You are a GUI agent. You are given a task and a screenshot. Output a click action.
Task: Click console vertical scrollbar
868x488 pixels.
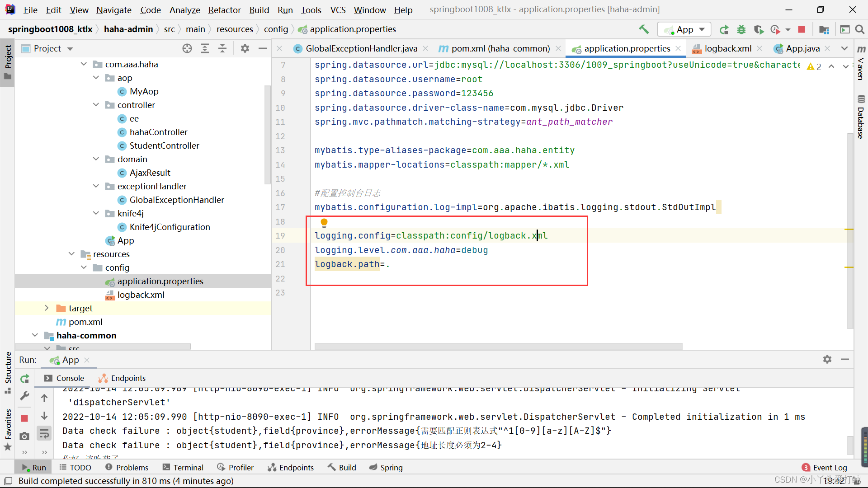[850, 445]
